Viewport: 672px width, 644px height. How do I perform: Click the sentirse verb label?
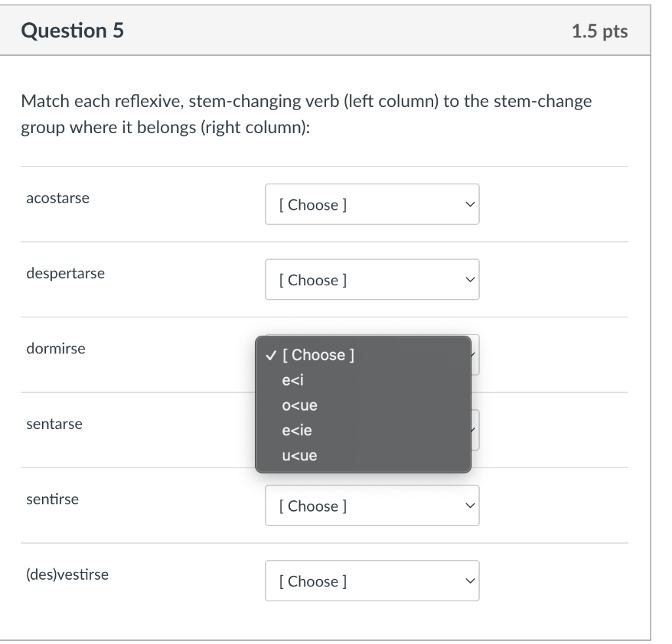coord(52,500)
